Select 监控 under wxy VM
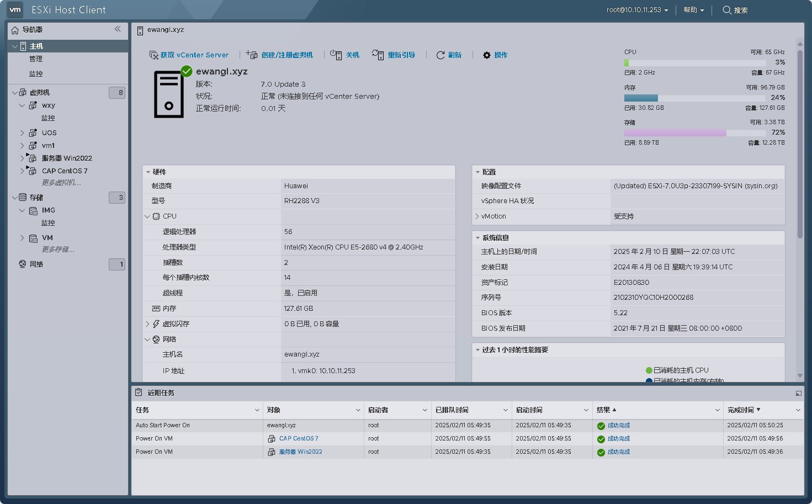The width and height of the screenshot is (812, 504). click(x=48, y=118)
